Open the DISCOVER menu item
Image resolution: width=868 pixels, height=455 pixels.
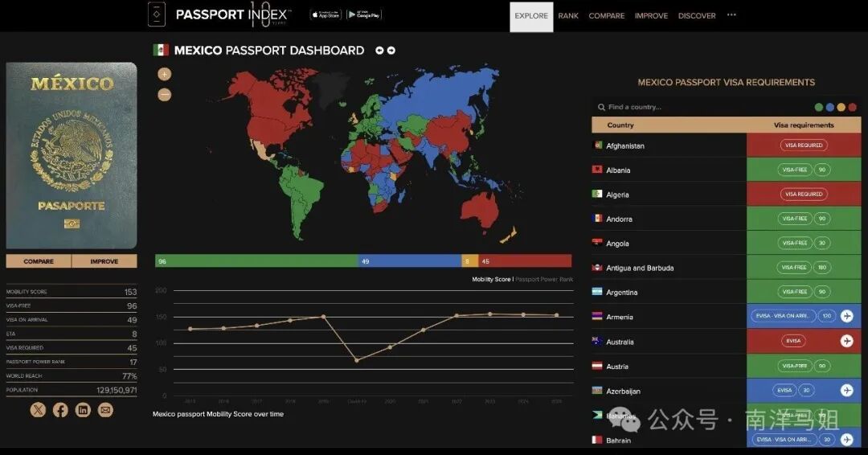click(696, 16)
